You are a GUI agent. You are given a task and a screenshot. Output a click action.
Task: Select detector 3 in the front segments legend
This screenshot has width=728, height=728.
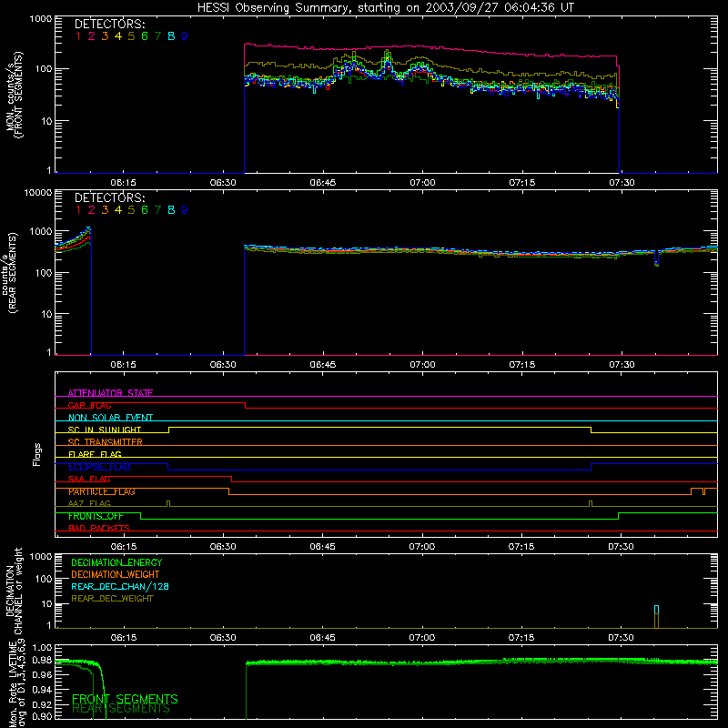(105, 36)
